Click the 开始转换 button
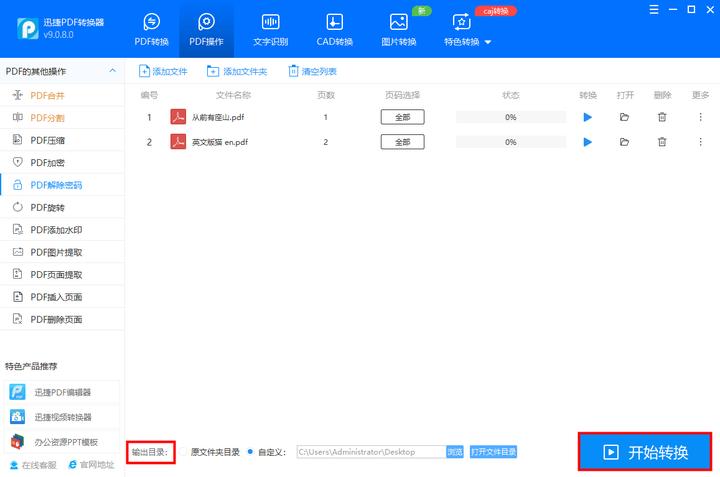720x477 pixels. (x=645, y=452)
